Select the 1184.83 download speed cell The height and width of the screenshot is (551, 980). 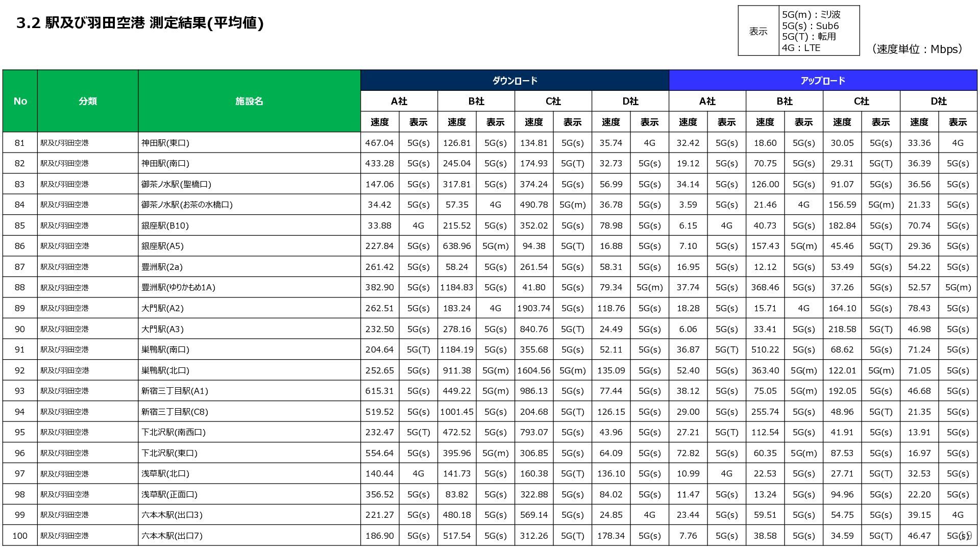click(x=456, y=287)
